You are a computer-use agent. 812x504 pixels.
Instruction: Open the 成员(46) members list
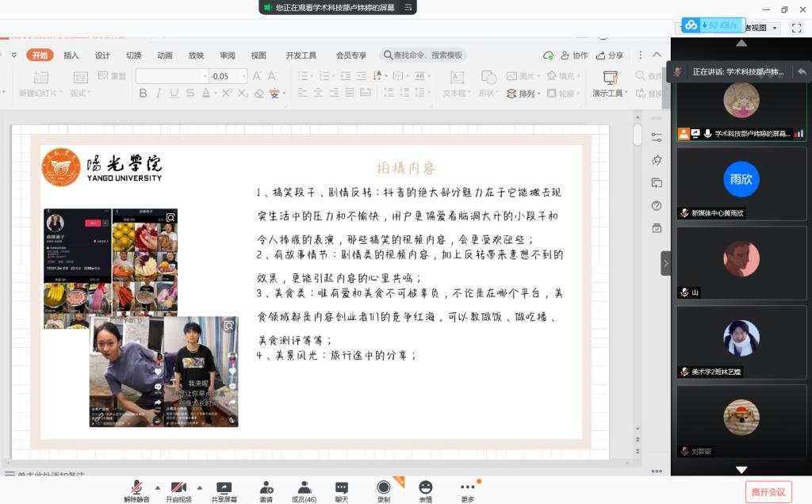(x=304, y=487)
